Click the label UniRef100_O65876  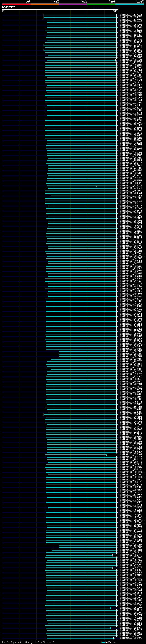(131, 593)
